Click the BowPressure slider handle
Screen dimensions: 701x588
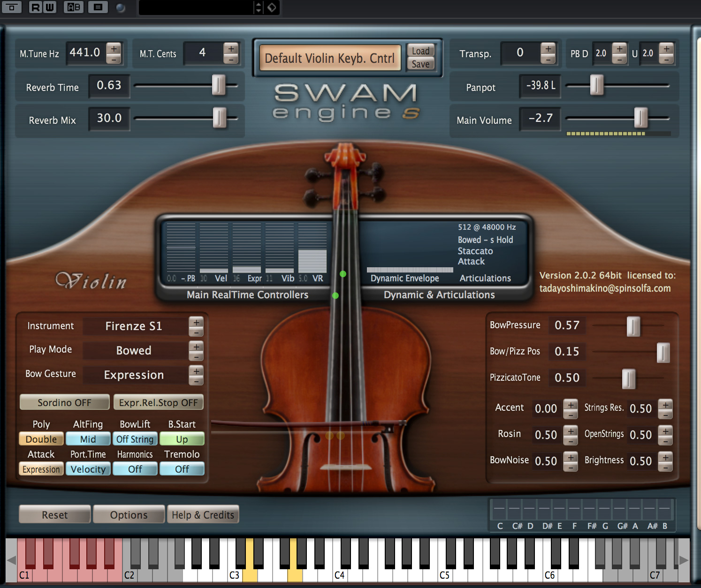(x=633, y=325)
